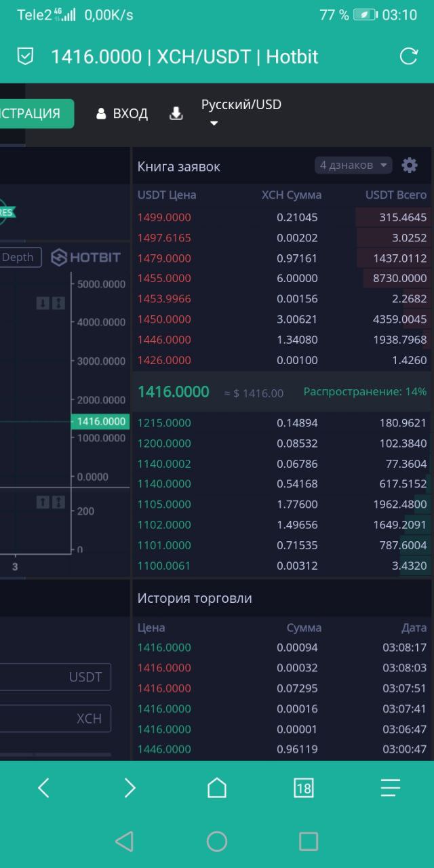Go forward with browser right arrow
434x868 pixels.
[x=130, y=787]
